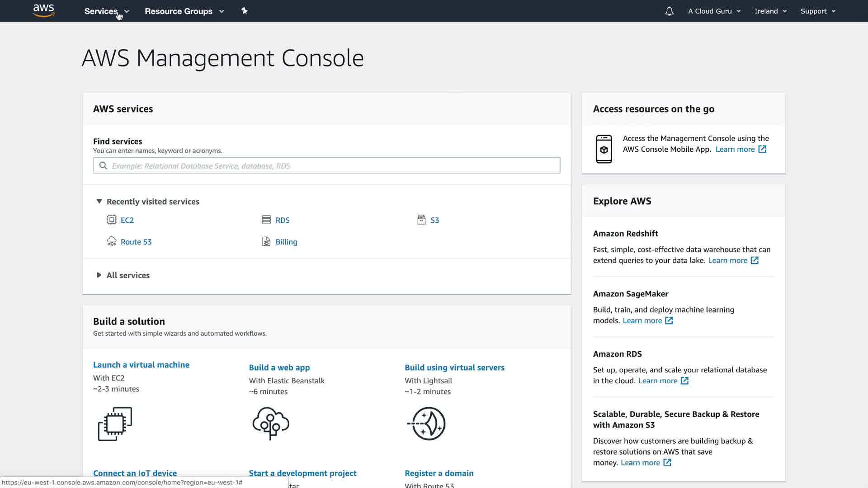868x488 pixels.
Task: Click the Billing document icon
Action: point(266,242)
